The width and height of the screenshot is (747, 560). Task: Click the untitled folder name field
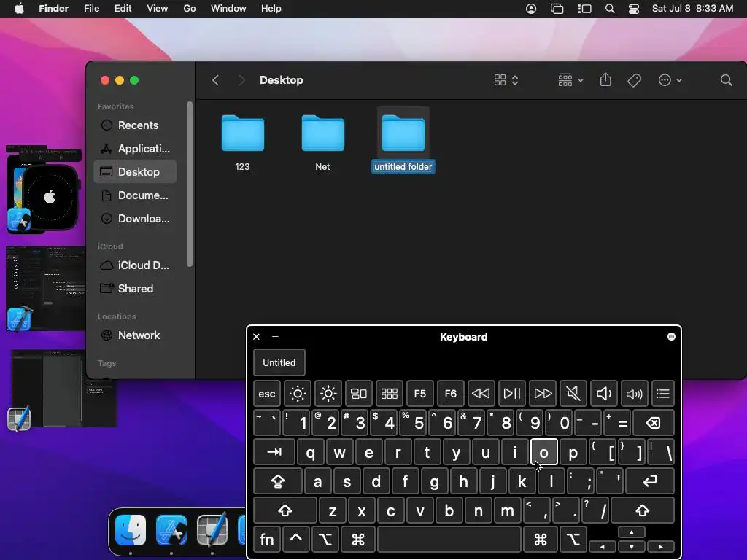[x=403, y=167]
